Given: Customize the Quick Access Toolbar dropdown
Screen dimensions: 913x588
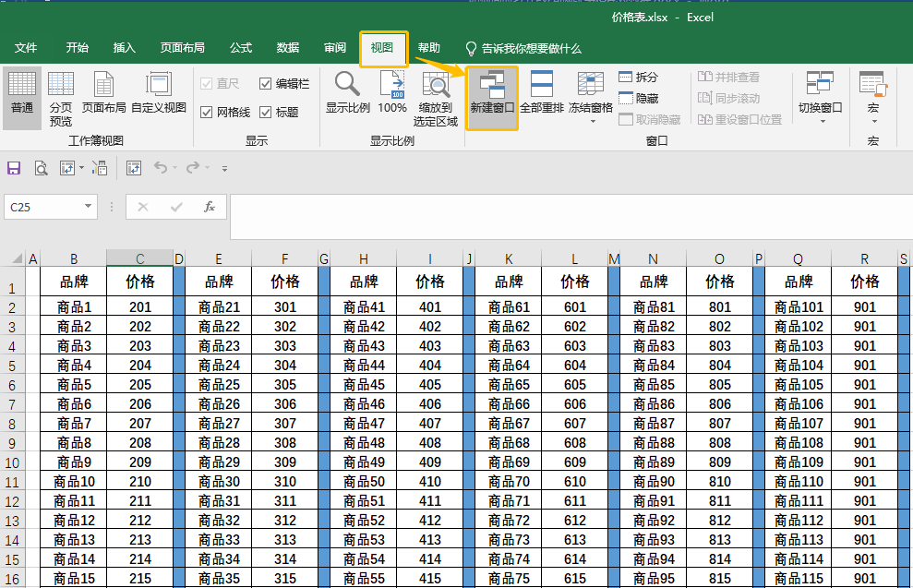Looking at the screenshot, I should (224, 169).
